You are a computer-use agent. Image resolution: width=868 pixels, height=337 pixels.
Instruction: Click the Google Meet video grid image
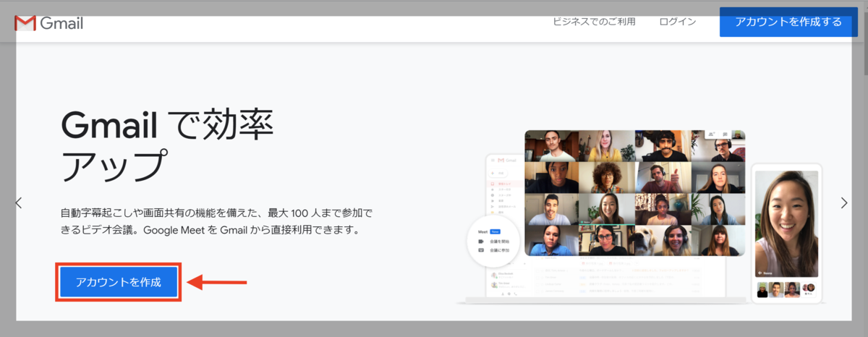pyautogui.click(x=634, y=192)
